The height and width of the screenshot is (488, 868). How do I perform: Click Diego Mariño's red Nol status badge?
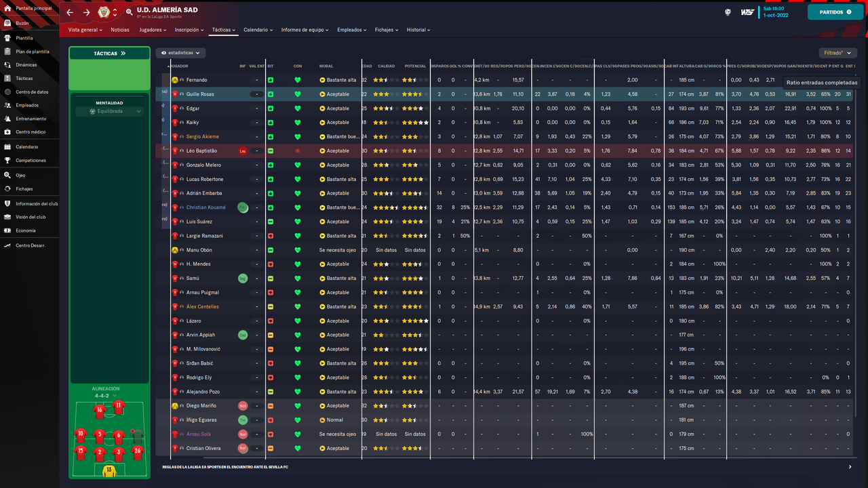point(243,406)
